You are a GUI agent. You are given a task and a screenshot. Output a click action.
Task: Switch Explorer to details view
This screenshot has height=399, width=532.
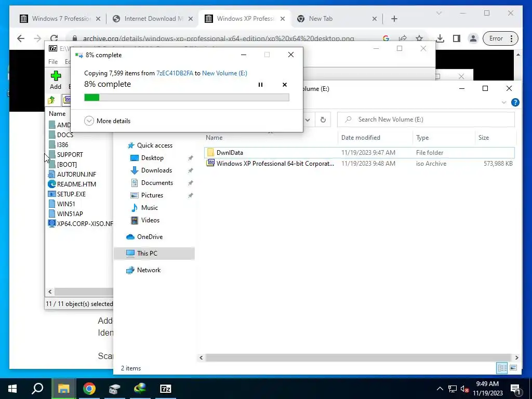coord(502,368)
